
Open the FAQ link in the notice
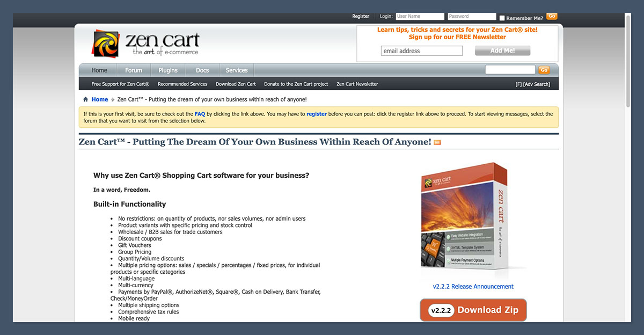pos(200,114)
